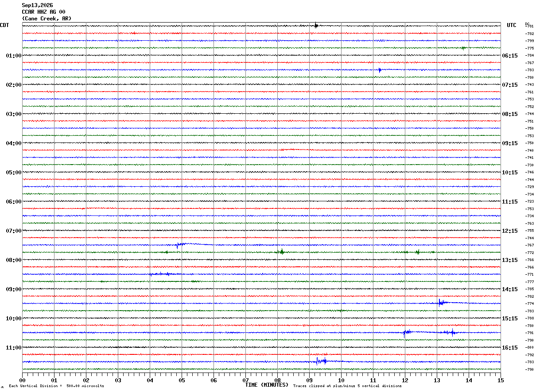Click the blue trace event near 14:15 UTC
Image resolution: width=536 pixels, height=392 pixels.
coord(441,303)
